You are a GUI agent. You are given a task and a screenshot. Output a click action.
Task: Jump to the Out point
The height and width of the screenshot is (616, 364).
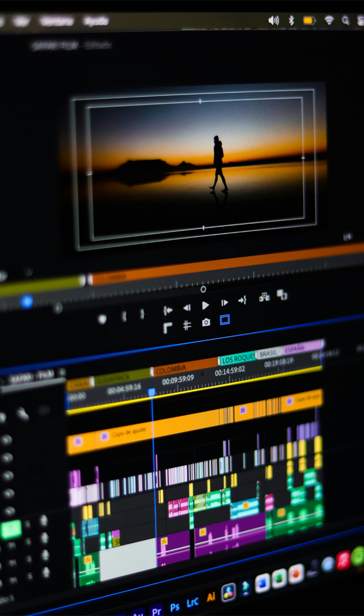242,300
